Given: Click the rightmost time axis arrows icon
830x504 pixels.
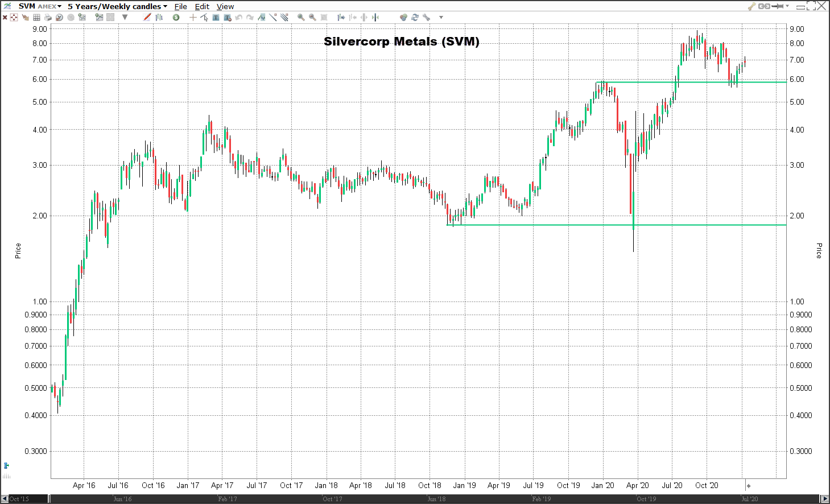Looking at the screenshot, I should click(375, 17).
